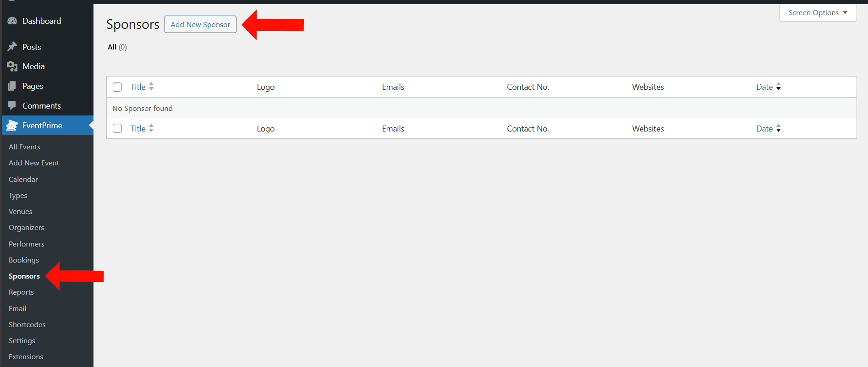Open the Shortcodes submenu item

click(x=27, y=324)
